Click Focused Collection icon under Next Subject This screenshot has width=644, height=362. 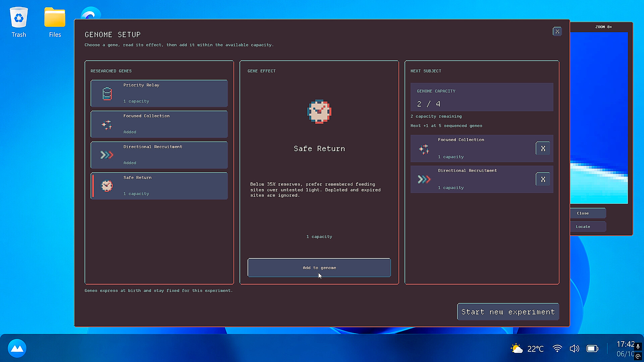tap(424, 149)
